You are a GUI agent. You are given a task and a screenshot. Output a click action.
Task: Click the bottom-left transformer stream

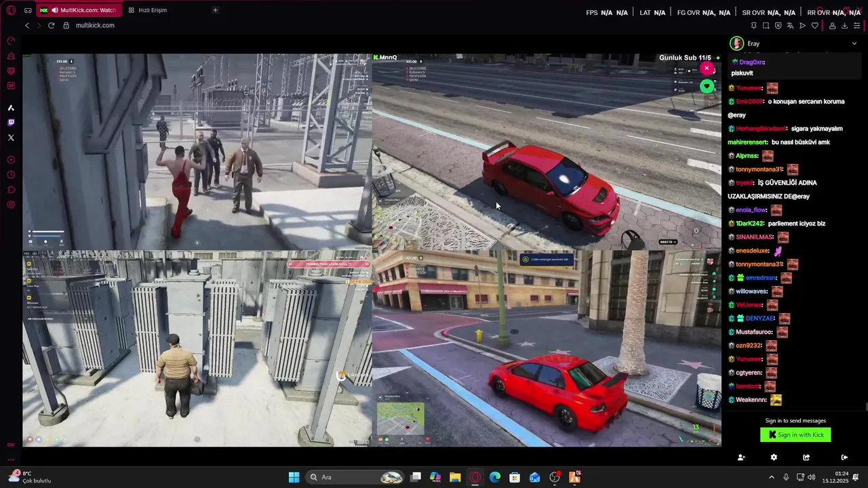(197, 348)
